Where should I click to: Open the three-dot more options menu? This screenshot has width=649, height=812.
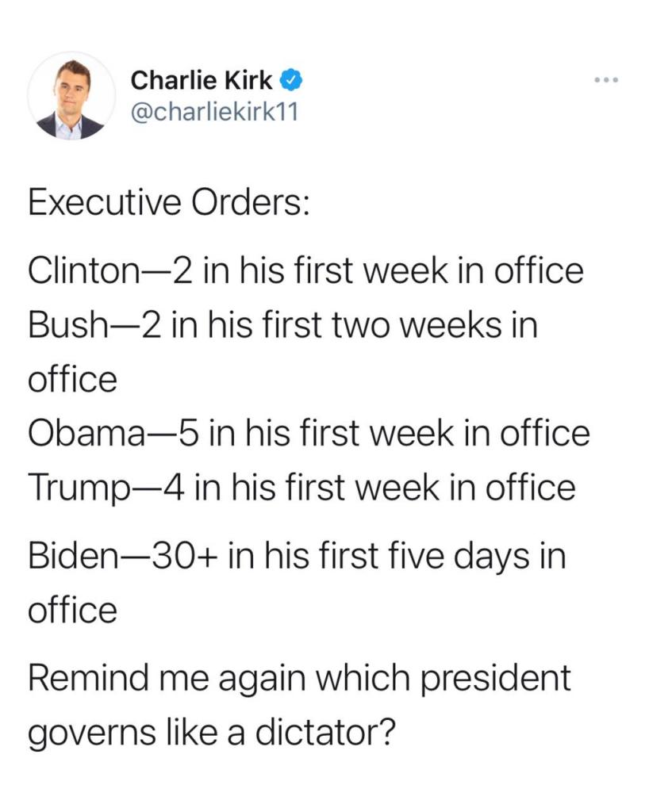(x=606, y=80)
